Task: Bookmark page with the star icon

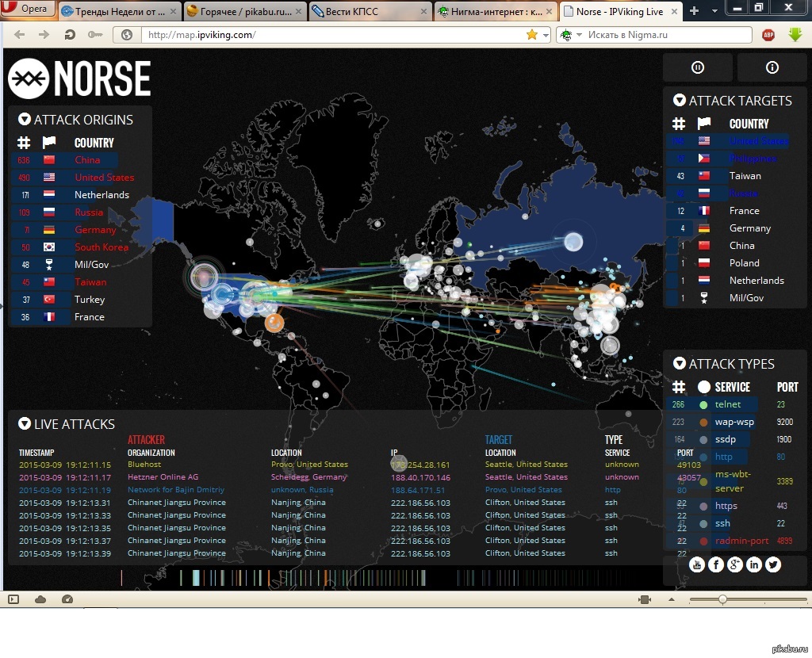Action: pyautogui.click(x=532, y=35)
